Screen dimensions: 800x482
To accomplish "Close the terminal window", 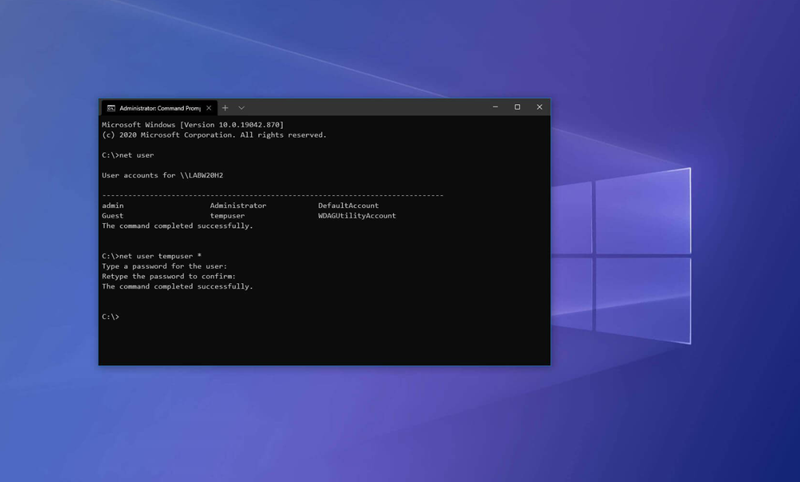I will 539,107.
